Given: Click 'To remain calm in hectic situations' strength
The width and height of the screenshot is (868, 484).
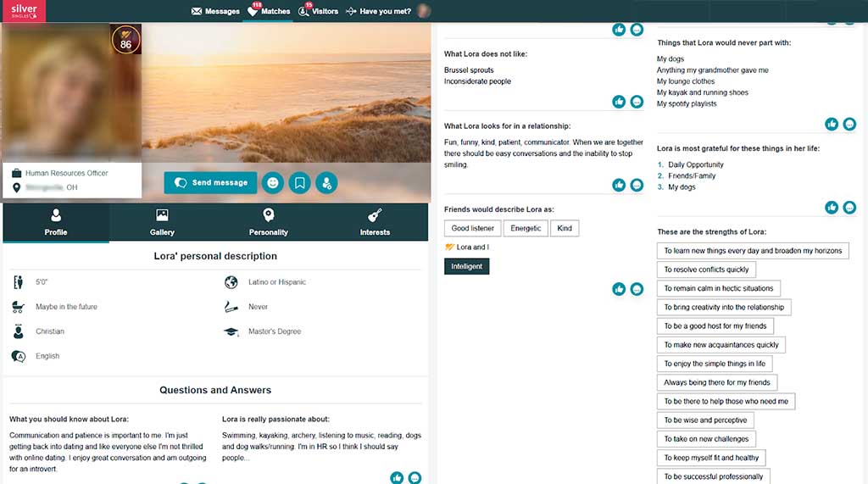Looking at the screenshot, I should click(719, 288).
